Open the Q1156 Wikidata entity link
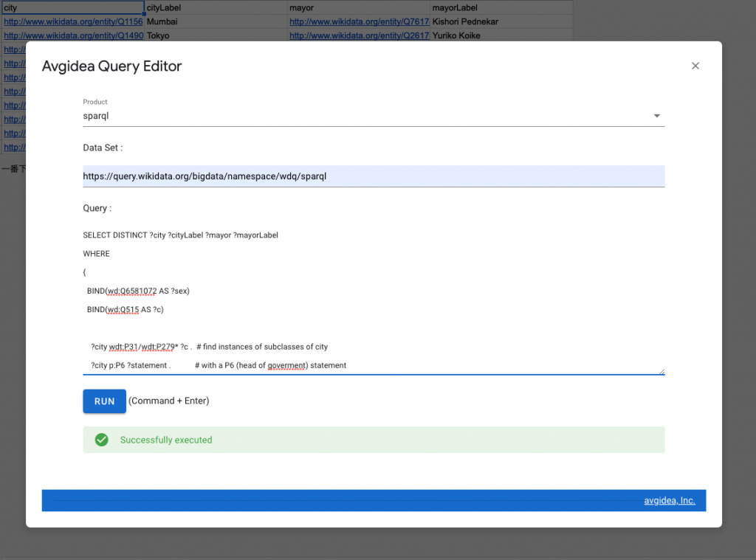 73,22
